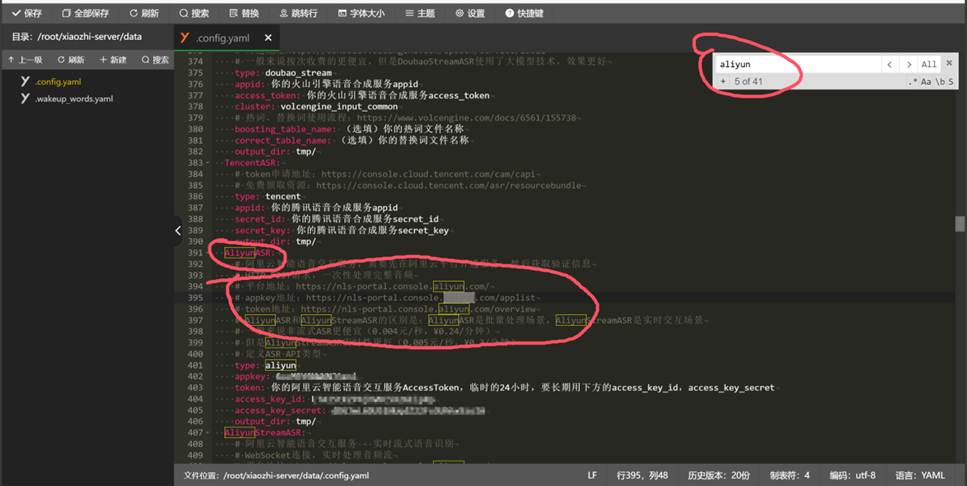
Task: Click 全部保存 to save all files
Action: click(84, 13)
